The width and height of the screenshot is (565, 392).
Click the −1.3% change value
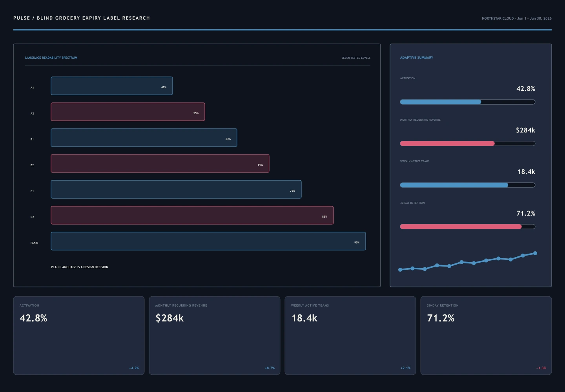(x=541, y=368)
